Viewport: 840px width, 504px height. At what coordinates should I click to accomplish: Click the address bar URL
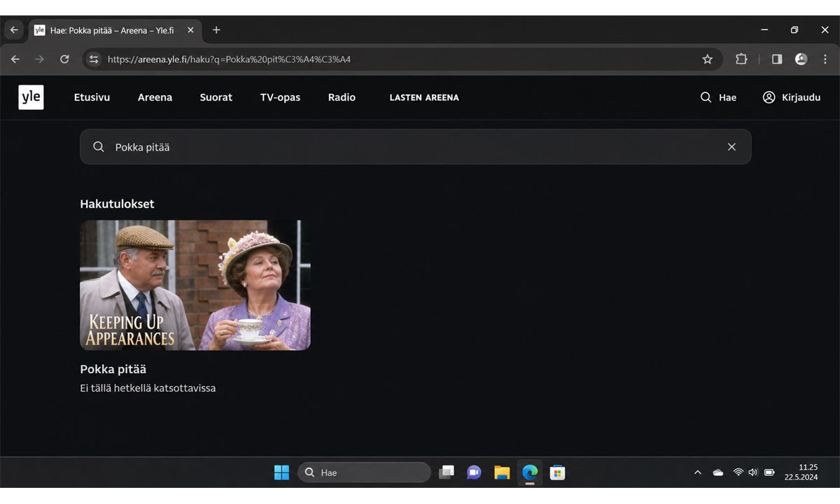point(229,59)
